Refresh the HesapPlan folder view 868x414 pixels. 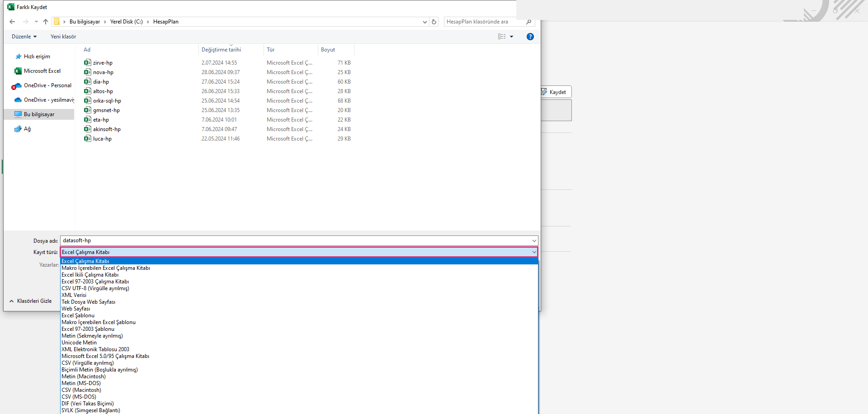(434, 22)
